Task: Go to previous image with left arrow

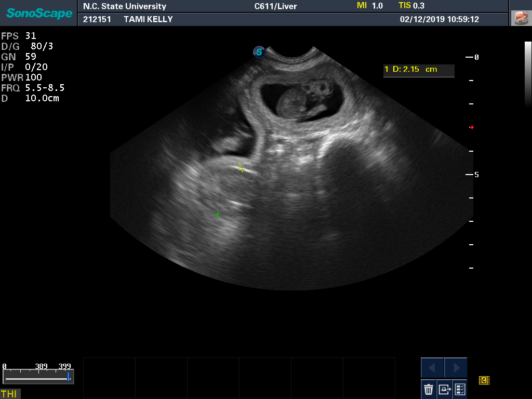Action: tap(432, 368)
